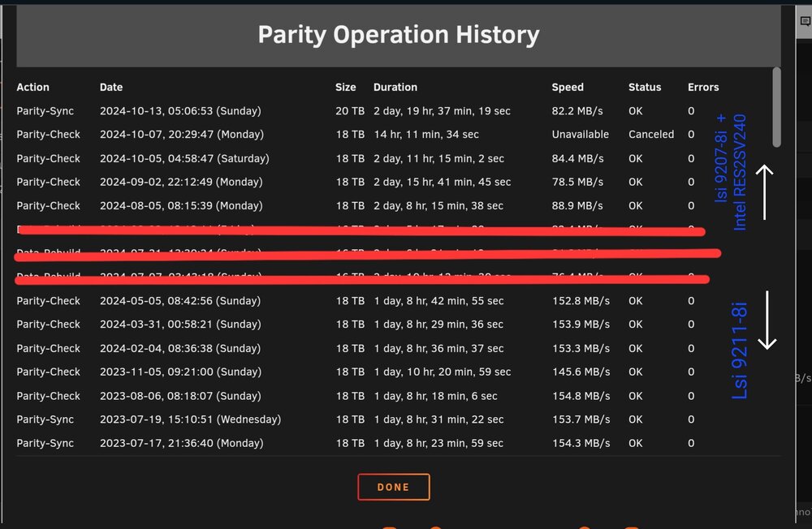Select the date 2024-09-02, 22:12:49 (Monday)

coord(181,182)
